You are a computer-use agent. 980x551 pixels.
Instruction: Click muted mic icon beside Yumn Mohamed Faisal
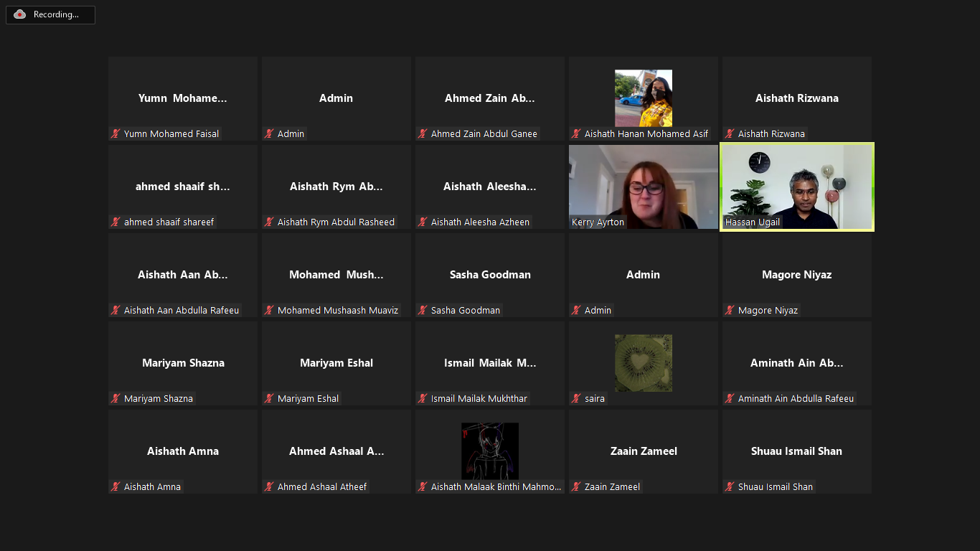coord(116,133)
